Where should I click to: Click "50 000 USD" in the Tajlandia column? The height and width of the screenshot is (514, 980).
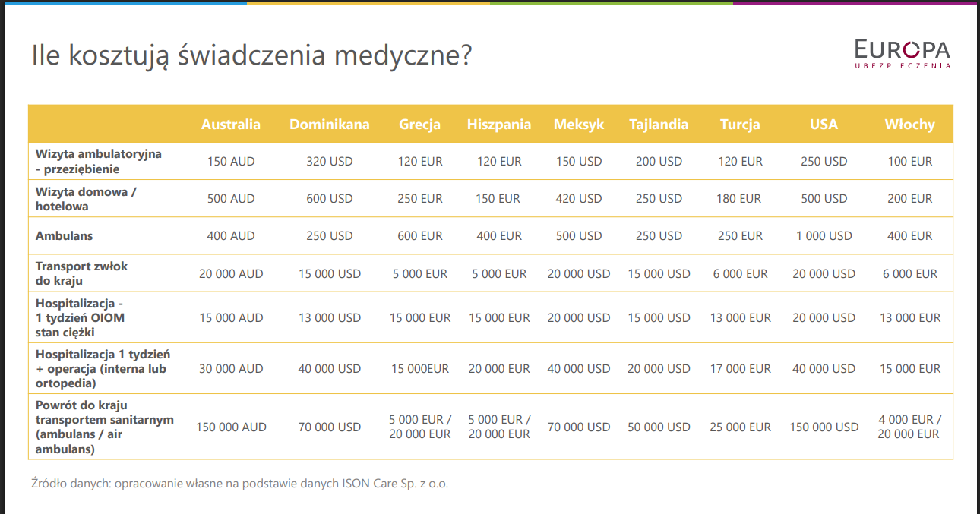(659, 427)
